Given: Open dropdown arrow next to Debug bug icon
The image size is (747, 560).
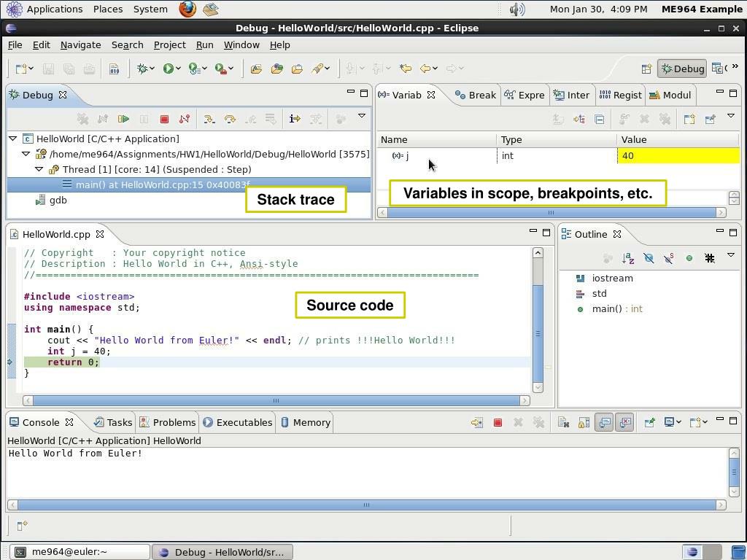Looking at the screenshot, I should pyautogui.click(x=152, y=69).
